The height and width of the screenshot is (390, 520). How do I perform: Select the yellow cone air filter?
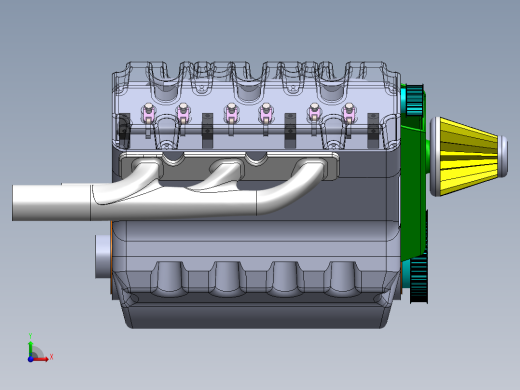coord(469,156)
